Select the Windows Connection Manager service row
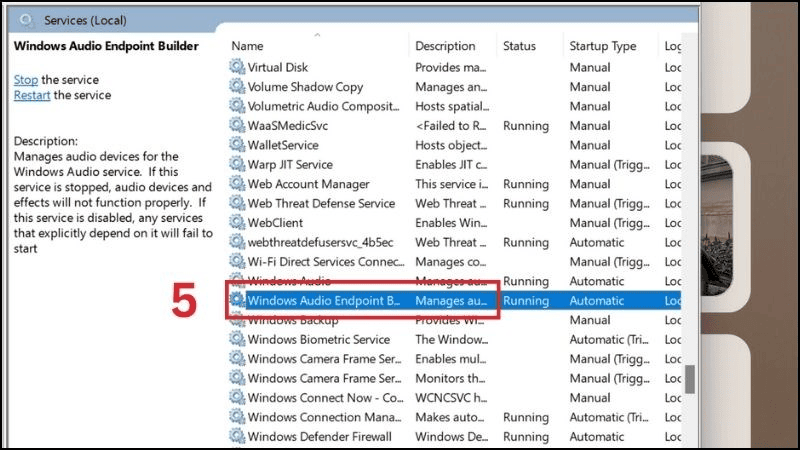The height and width of the screenshot is (450, 800). (323, 417)
